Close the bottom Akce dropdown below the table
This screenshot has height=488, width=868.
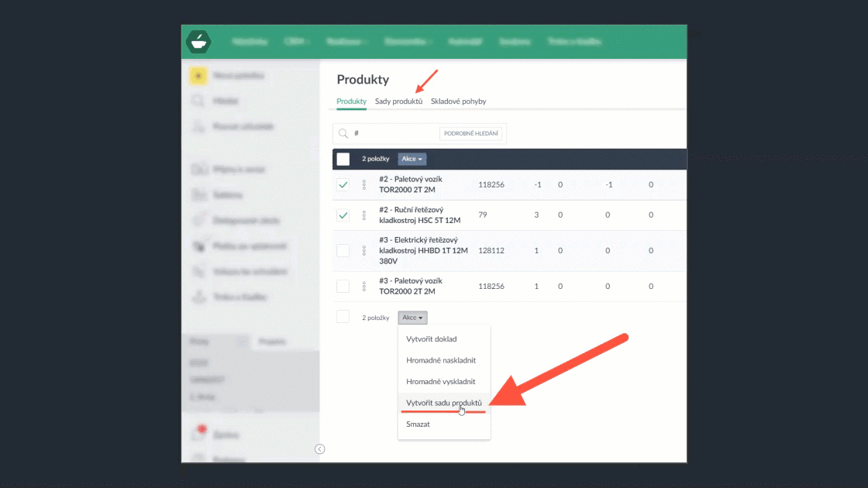coord(412,318)
